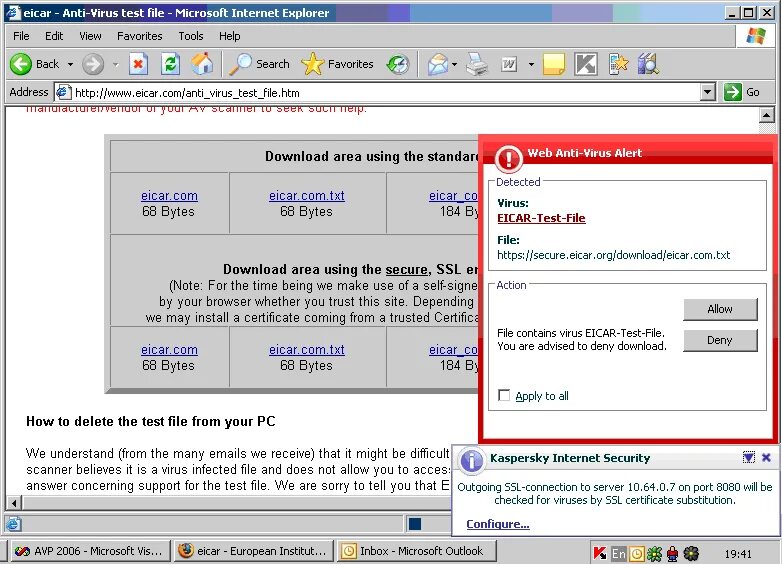Open the EICAR-Test-File virus link
Viewport: 782px width, 564px height.
point(541,218)
